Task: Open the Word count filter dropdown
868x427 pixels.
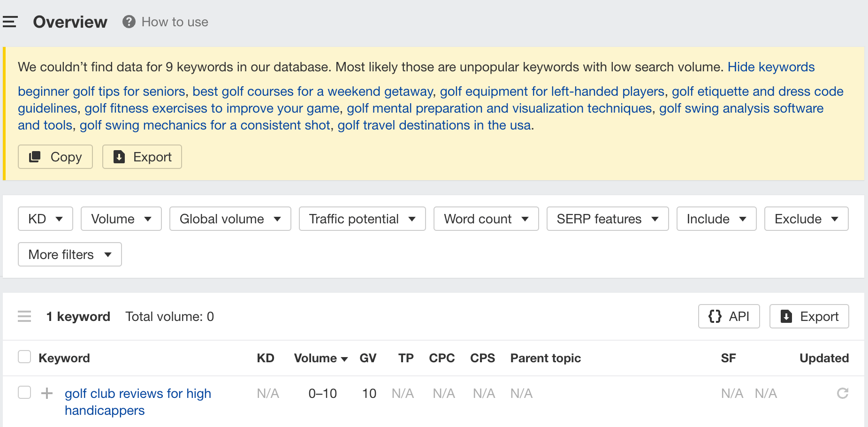Action: click(486, 219)
